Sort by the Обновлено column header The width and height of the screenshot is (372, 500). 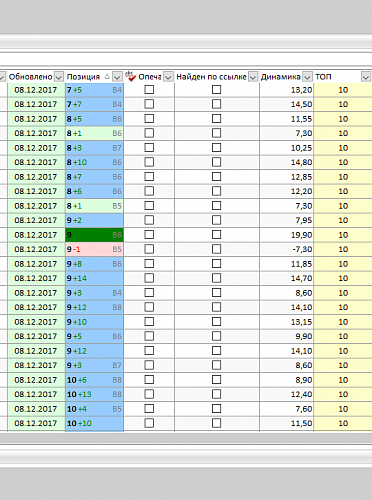click(x=31, y=77)
